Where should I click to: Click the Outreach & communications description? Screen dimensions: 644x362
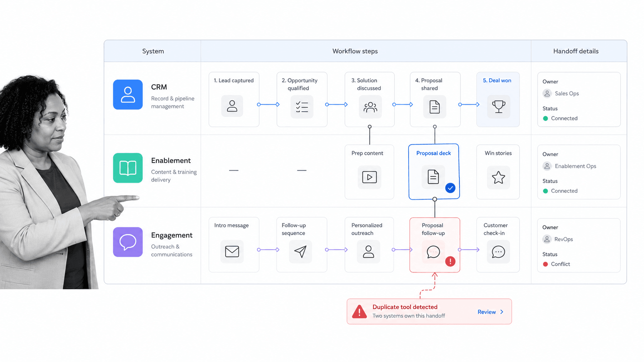pyautogui.click(x=172, y=250)
